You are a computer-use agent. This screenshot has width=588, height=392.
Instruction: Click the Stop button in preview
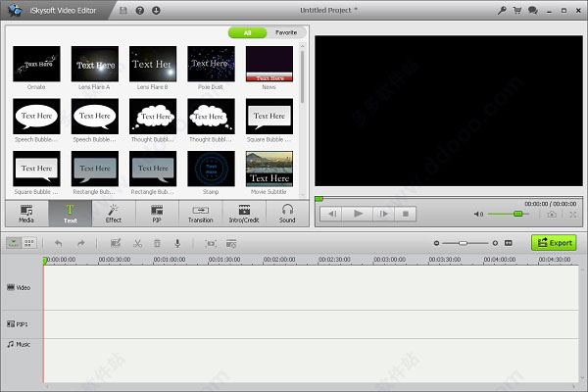406,214
